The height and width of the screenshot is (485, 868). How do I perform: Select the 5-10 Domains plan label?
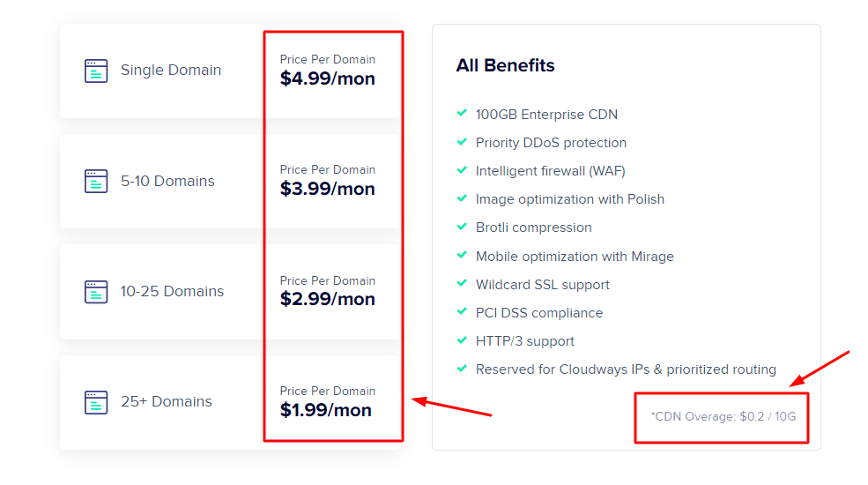coord(167,182)
